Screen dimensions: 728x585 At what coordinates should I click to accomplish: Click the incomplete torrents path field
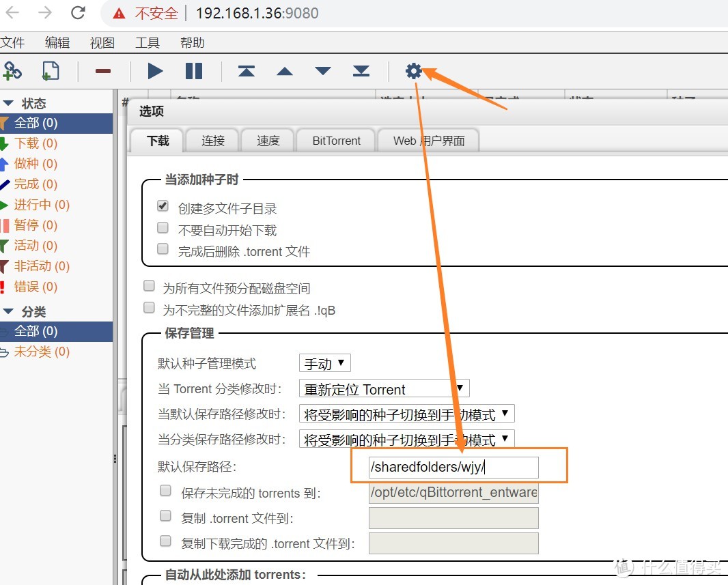coord(453,493)
